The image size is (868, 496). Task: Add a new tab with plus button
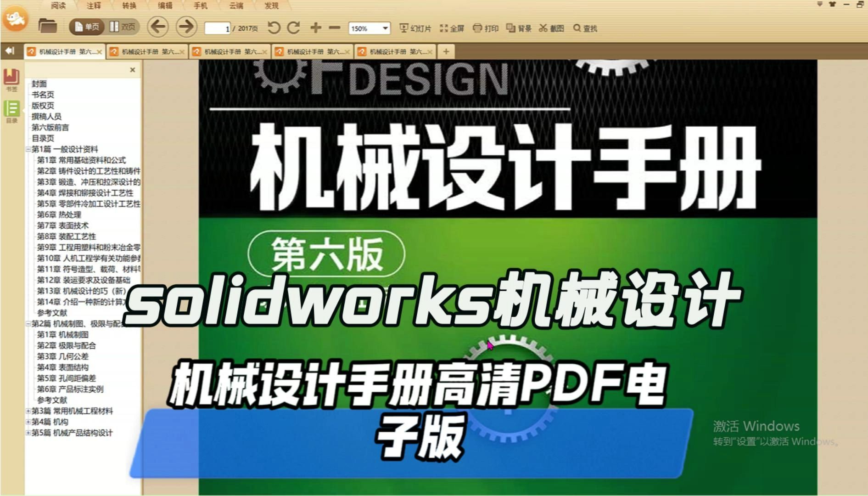(446, 51)
